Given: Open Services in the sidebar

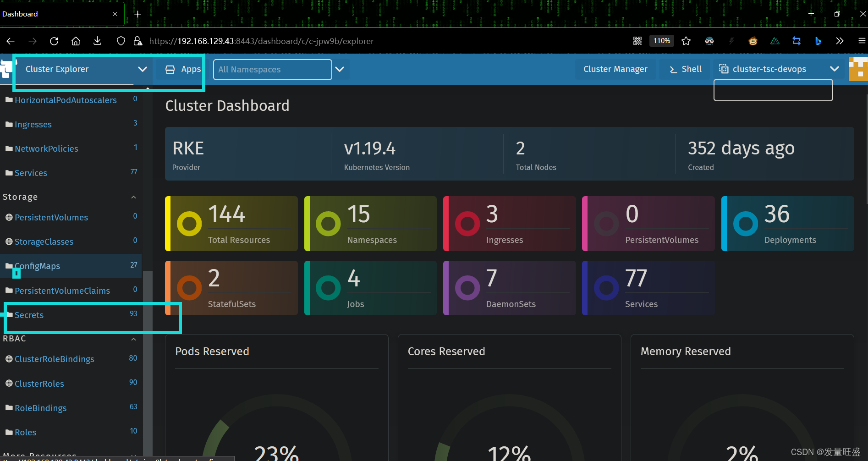Looking at the screenshot, I should tap(31, 173).
